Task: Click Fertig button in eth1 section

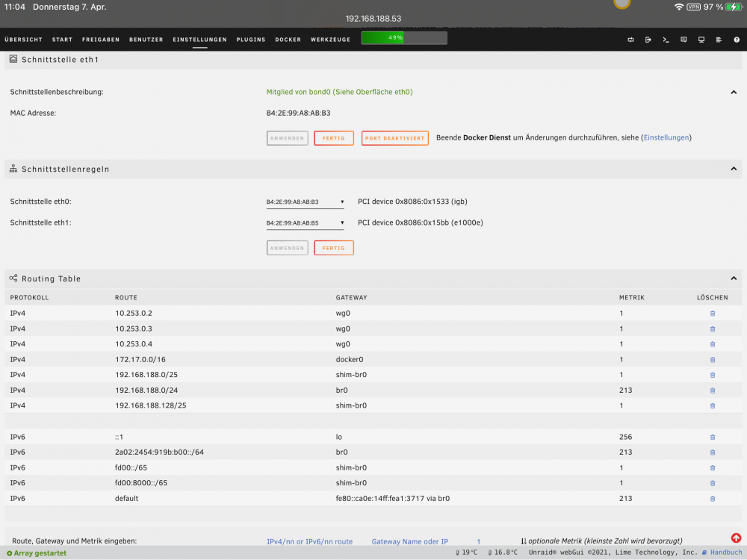Action: coord(333,138)
